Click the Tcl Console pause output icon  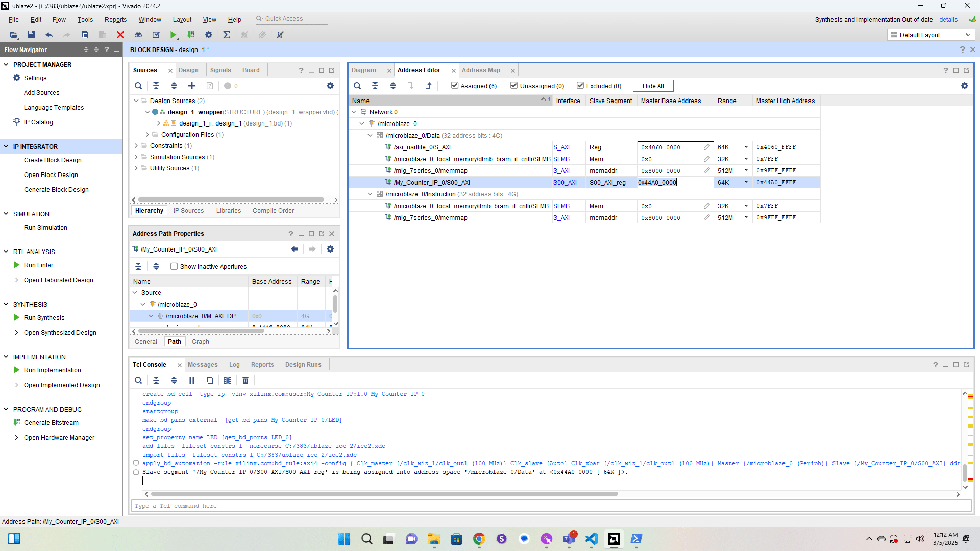pos(192,380)
